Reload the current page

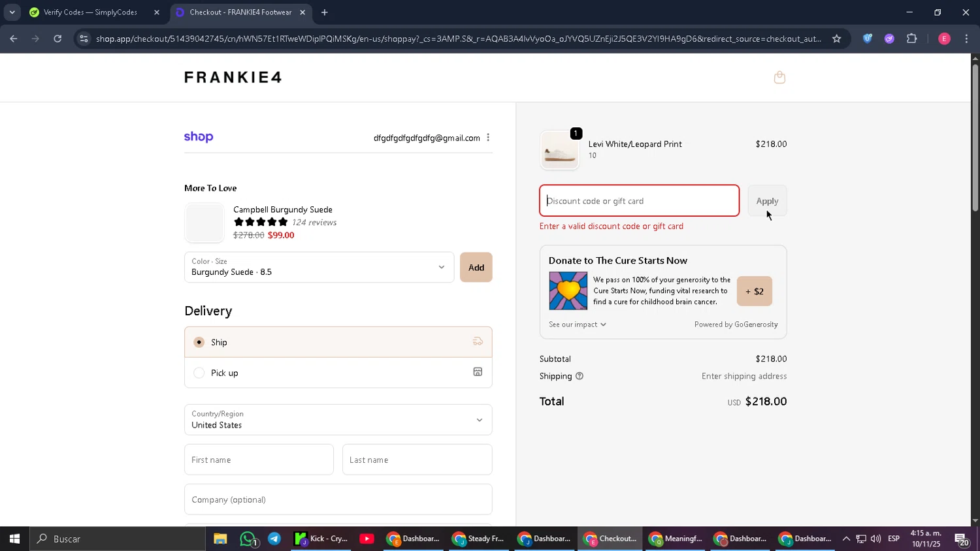point(57,39)
